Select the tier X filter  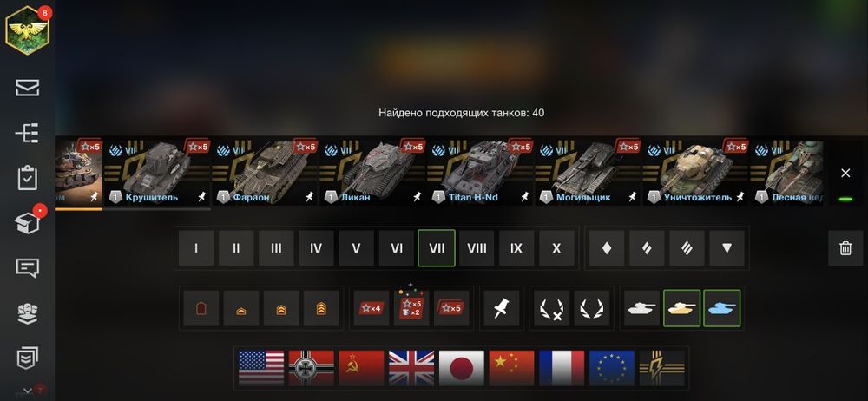[x=556, y=248]
